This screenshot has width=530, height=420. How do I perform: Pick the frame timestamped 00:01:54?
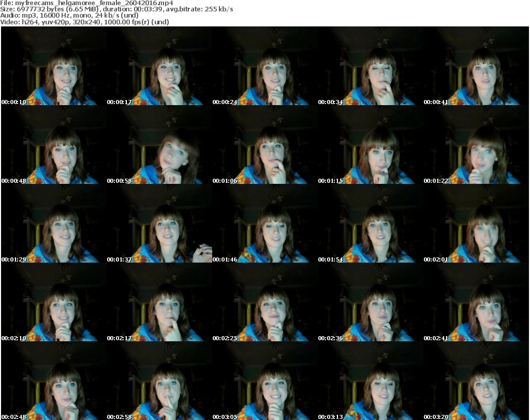point(371,224)
